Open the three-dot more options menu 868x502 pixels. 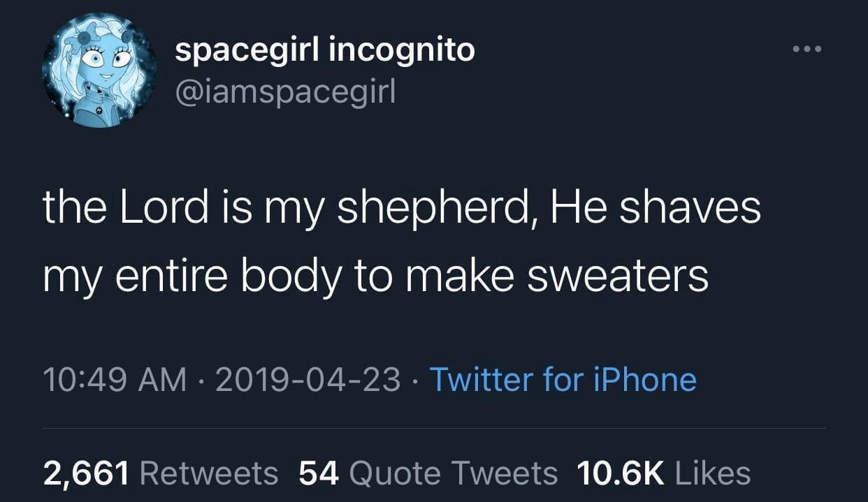[x=807, y=50]
